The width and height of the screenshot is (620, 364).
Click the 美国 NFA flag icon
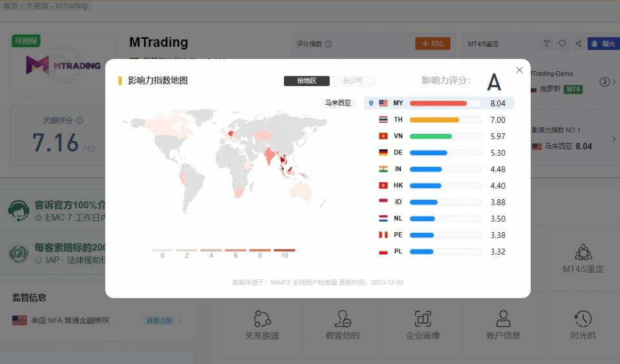point(19,321)
